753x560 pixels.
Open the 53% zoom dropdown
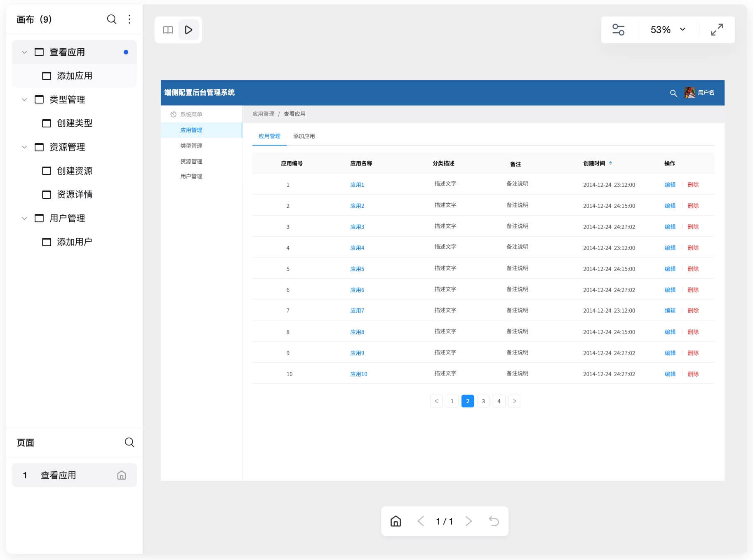668,30
